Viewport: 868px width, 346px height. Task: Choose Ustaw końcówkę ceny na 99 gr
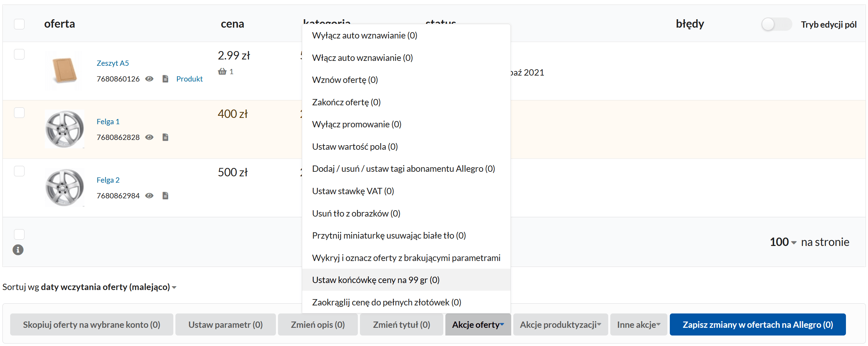coord(406,280)
